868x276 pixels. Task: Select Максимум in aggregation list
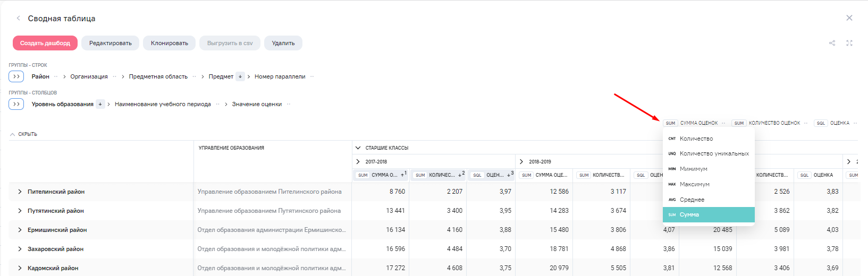[x=694, y=184]
